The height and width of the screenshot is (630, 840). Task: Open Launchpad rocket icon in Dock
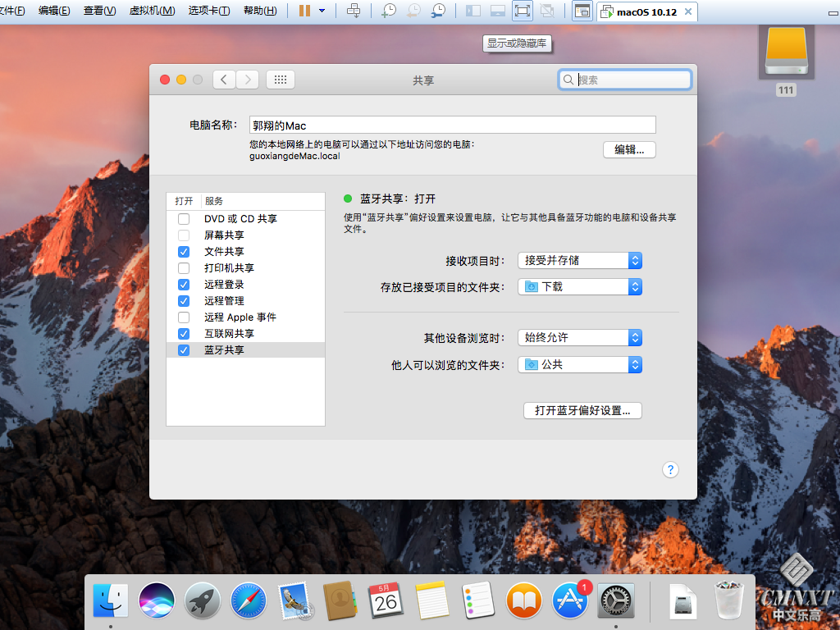tap(202, 601)
